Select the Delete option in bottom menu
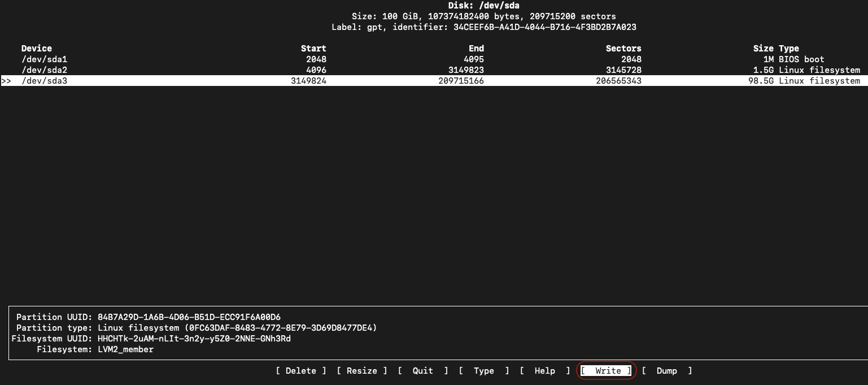This screenshot has width=868, height=385. pos(300,371)
